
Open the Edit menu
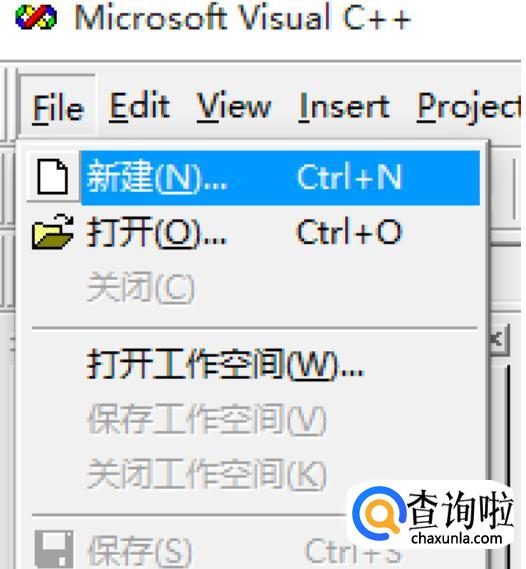tap(140, 107)
